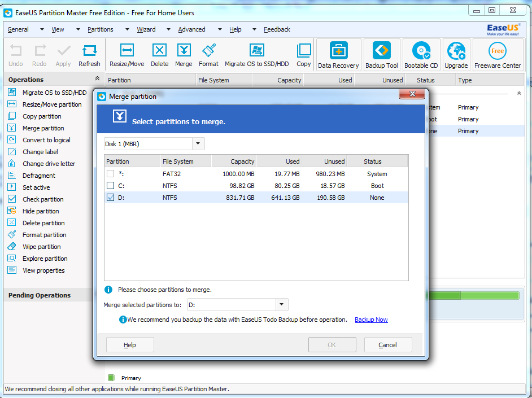This screenshot has width=532, height=398.
Task: Select Change label operation
Action: 40,152
